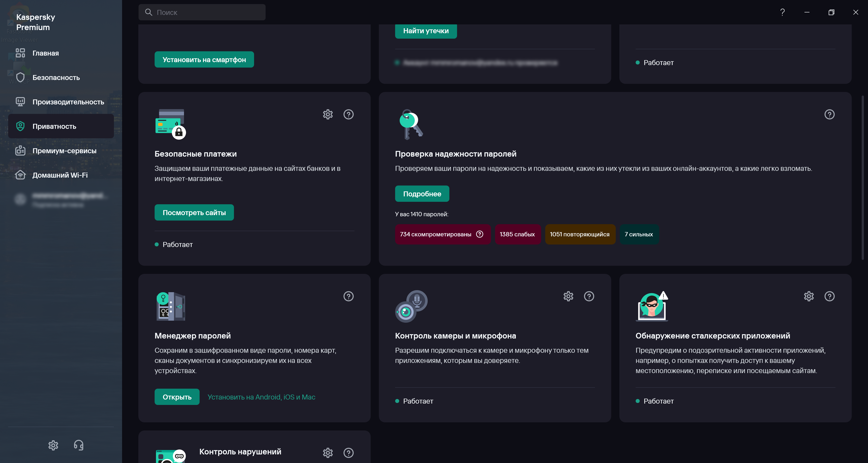
Task: Open Домашний Wi-Fi section
Action: point(60,175)
